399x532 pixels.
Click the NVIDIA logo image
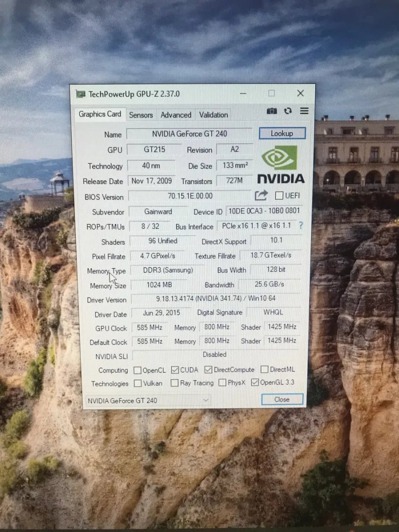tap(281, 165)
